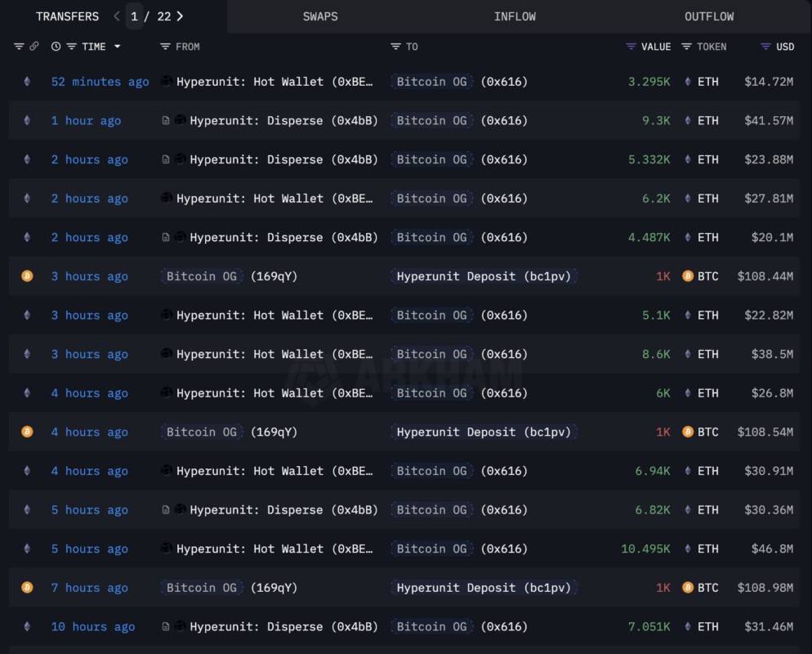Open the '10 hours ago' transaction link

(x=93, y=627)
